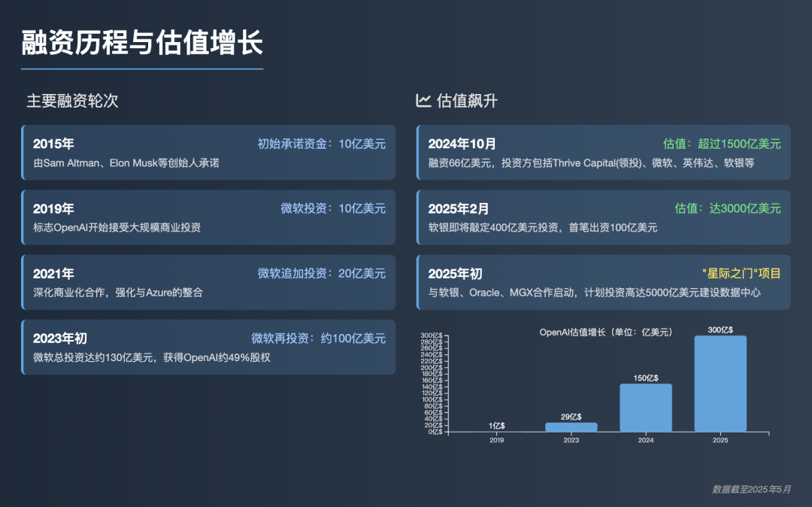Select the 融资66亿美元 investor description
Viewport: 812px width, 507px height.
pyautogui.click(x=591, y=163)
